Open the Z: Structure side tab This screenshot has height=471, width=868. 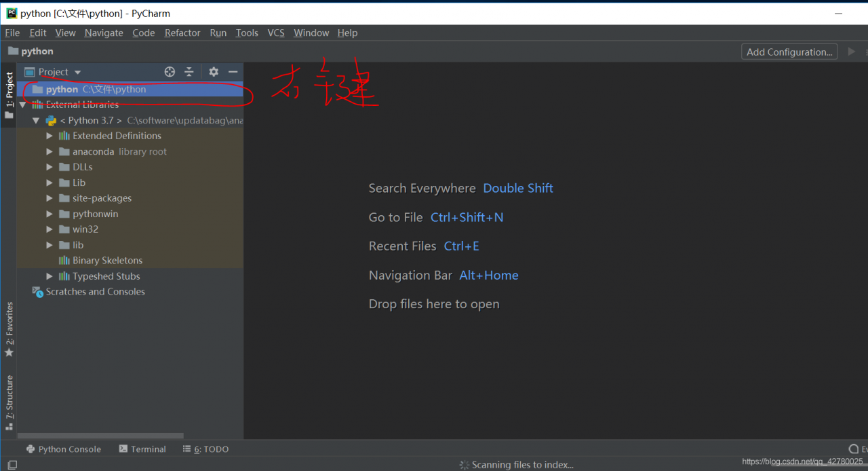(9, 403)
